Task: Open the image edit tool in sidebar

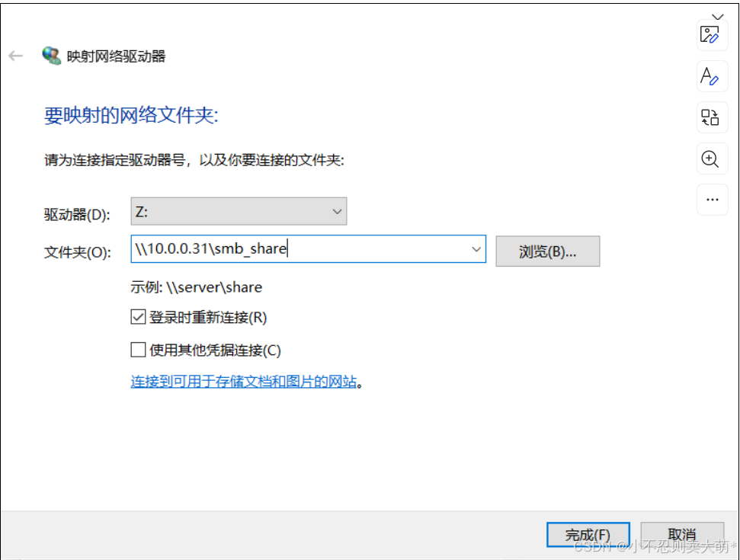Action: click(711, 35)
